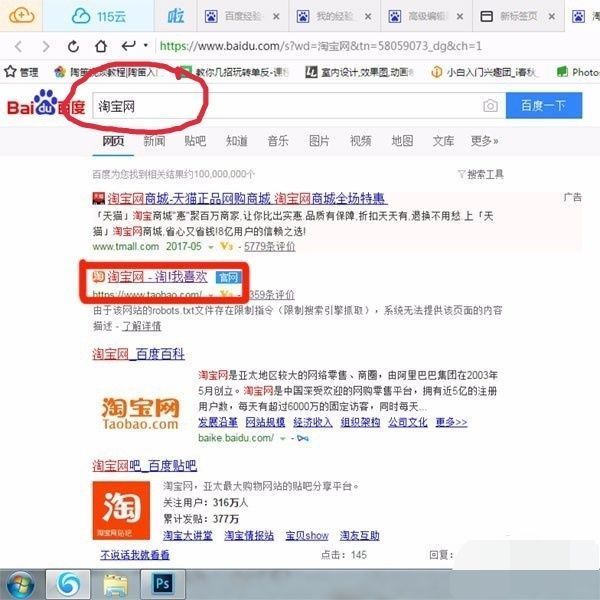Viewport: 600px width, 600px height.
Task: Close the 百度经验 tab
Action: pos(276,17)
